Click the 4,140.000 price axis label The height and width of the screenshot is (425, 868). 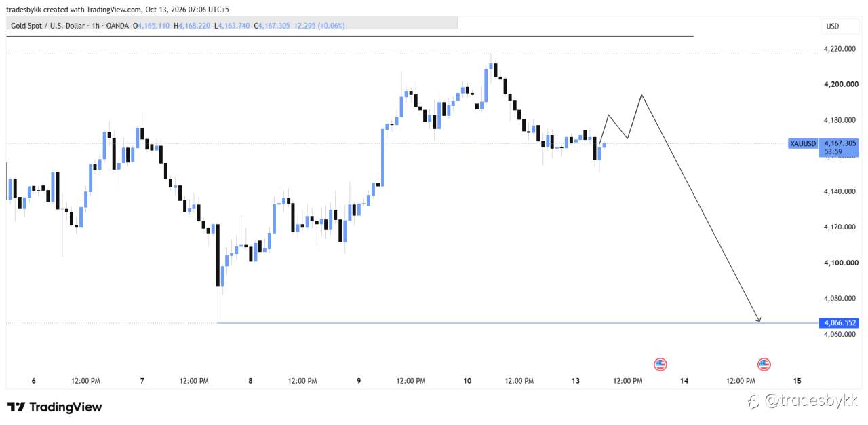click(839, 191)
